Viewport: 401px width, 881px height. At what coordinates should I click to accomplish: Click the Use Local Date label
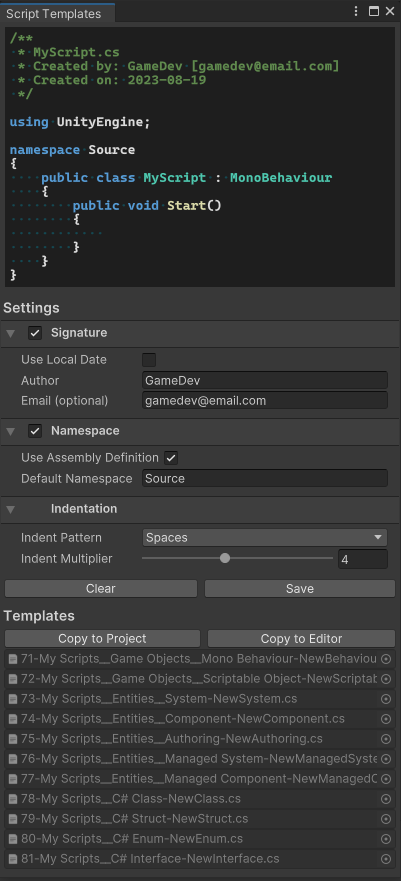click(x=63, y=360)
